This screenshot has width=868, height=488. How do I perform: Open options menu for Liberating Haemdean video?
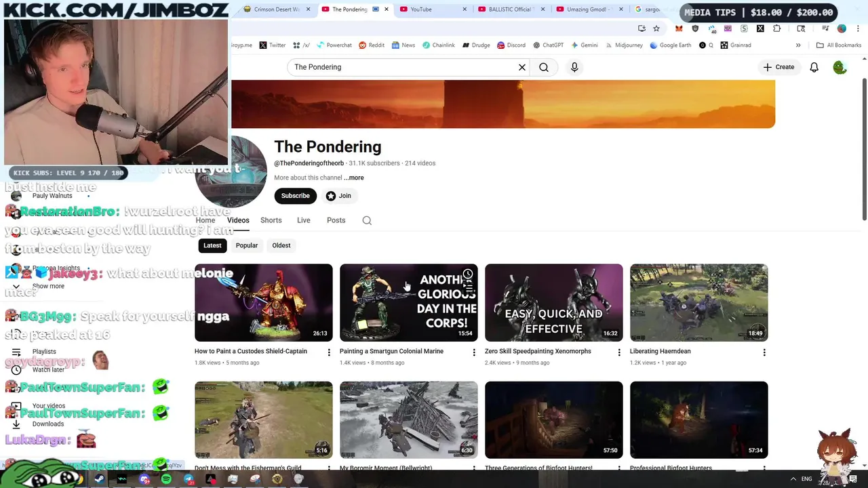[764, 352]
